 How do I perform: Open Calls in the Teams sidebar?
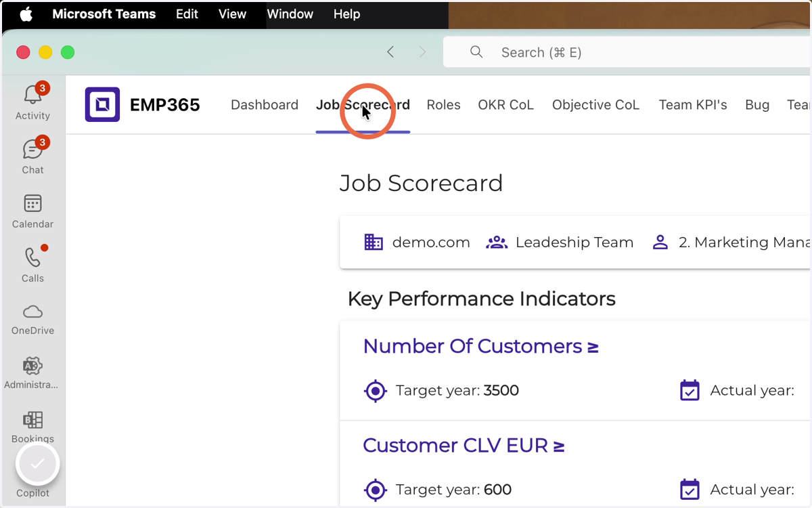pos(32,264)
